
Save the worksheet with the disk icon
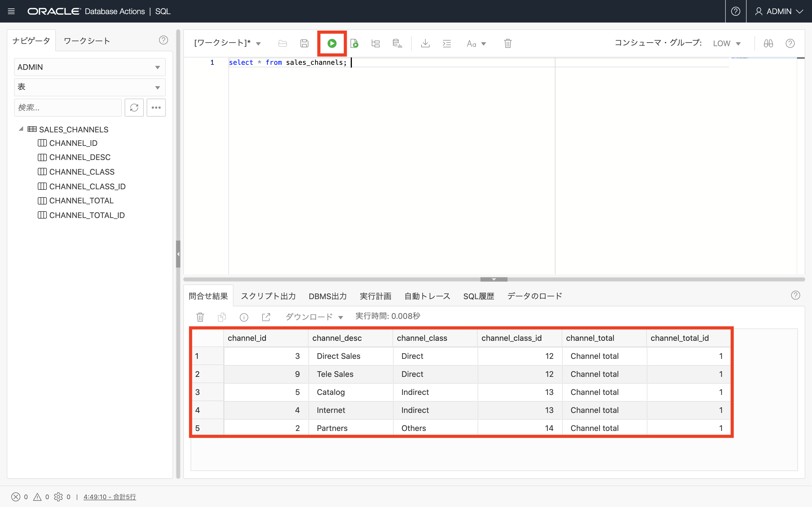click(304, 43)
